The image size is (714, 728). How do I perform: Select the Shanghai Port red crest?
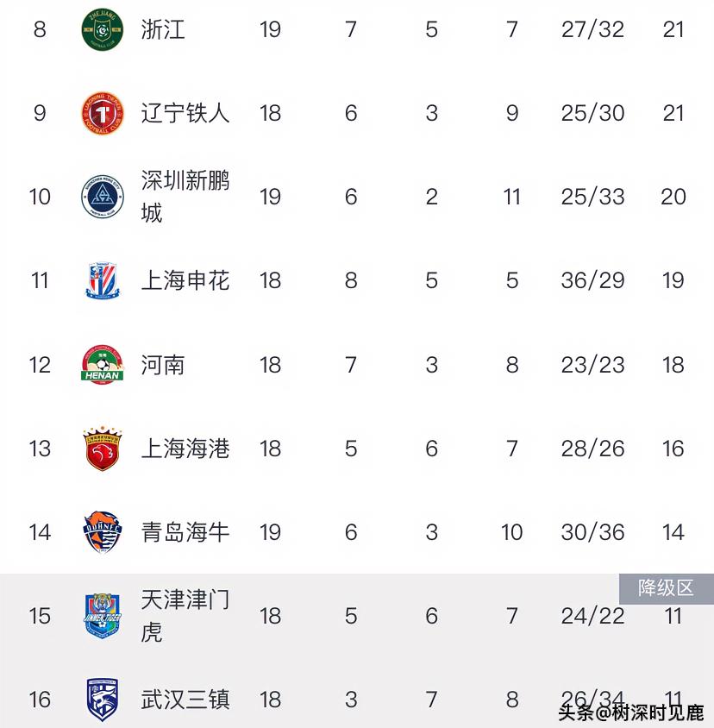point(102,449)
